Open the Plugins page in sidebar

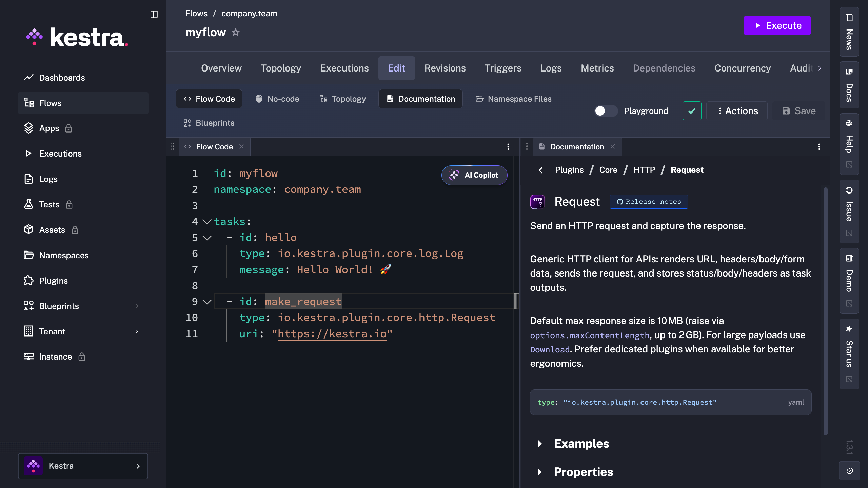point(53,281)
